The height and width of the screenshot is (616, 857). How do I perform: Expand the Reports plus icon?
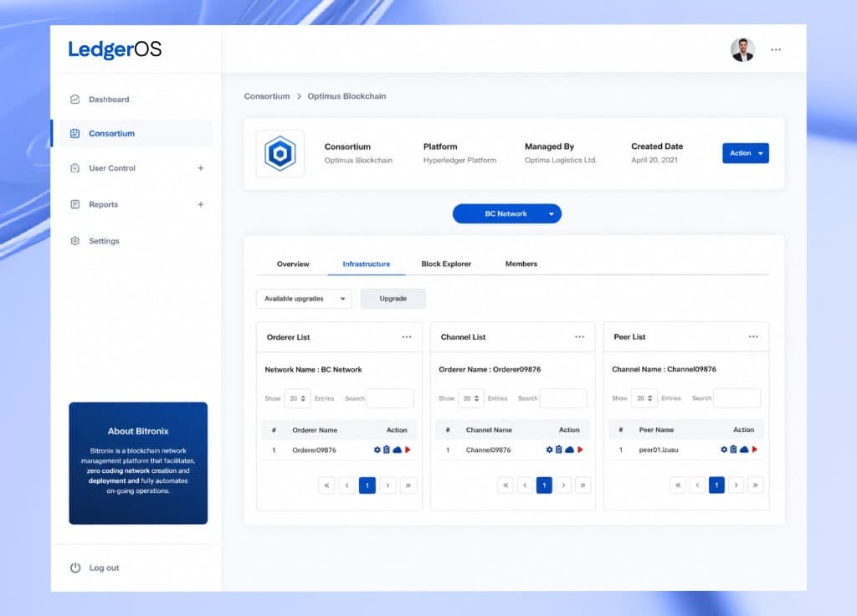(x=201, y=204)
